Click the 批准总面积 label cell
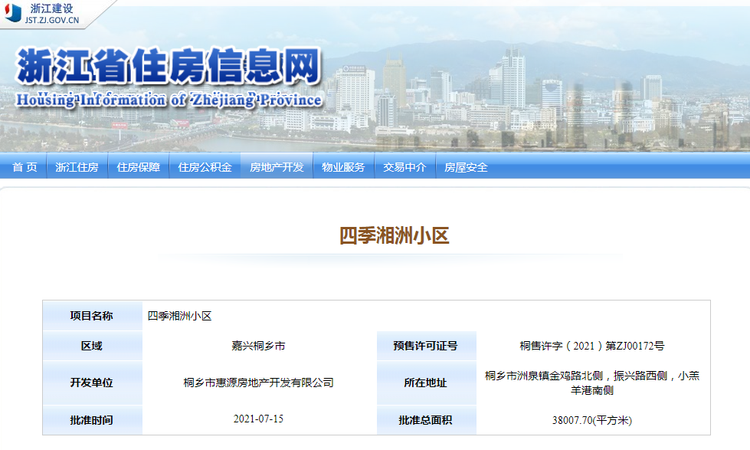 pos(426,420)
